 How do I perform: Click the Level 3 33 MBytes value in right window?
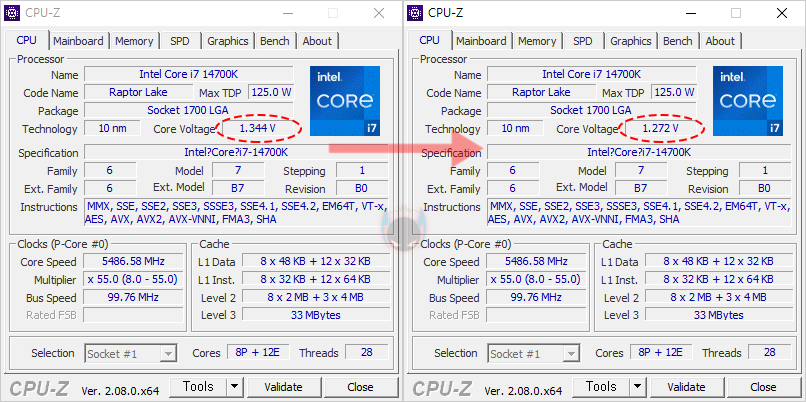pos(719,315)
